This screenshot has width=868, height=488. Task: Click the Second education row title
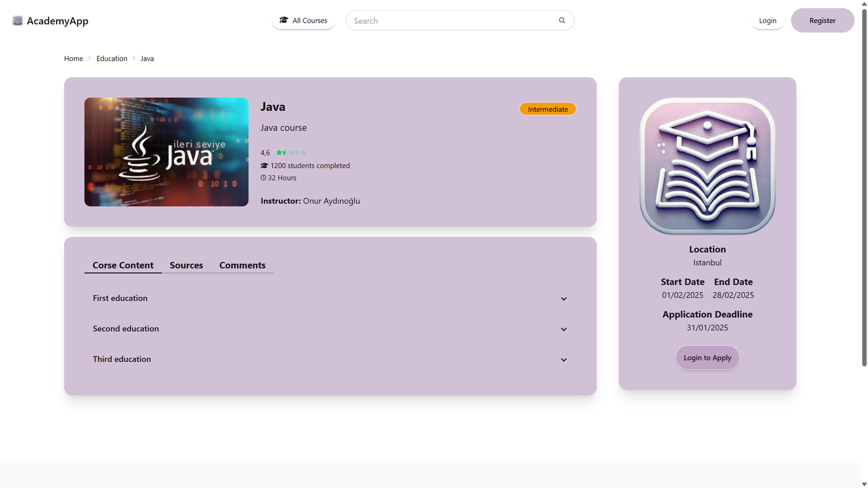(126, 329)
